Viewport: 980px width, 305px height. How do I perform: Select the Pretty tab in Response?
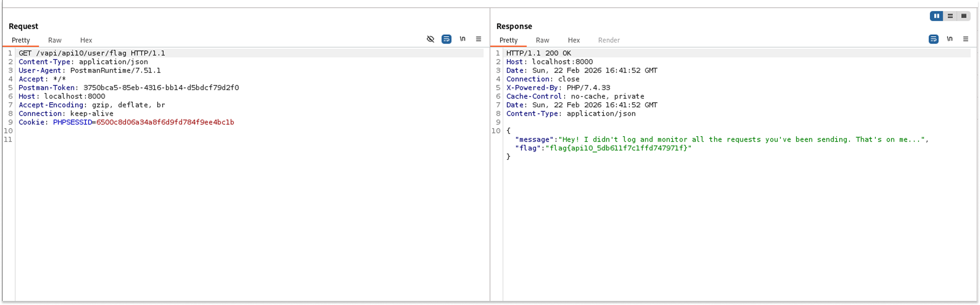click(508, 40)
